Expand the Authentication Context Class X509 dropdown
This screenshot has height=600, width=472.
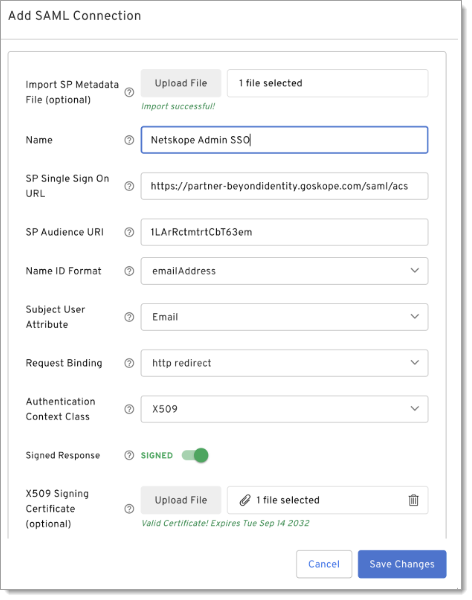[284, 409]
